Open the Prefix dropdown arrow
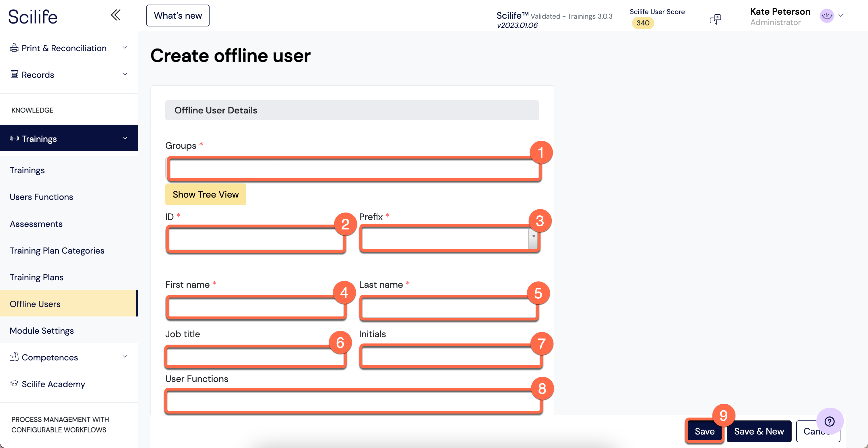868x448 pixels. [533, 236]
